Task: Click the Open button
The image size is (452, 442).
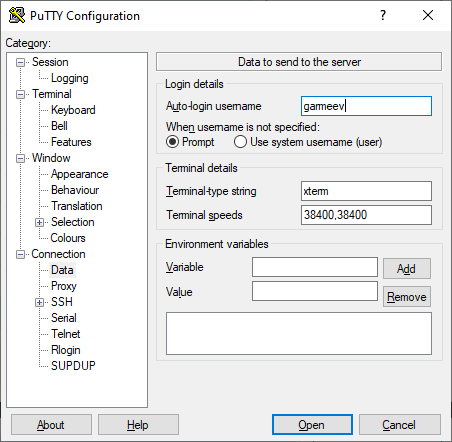Action: pos(312,425)
